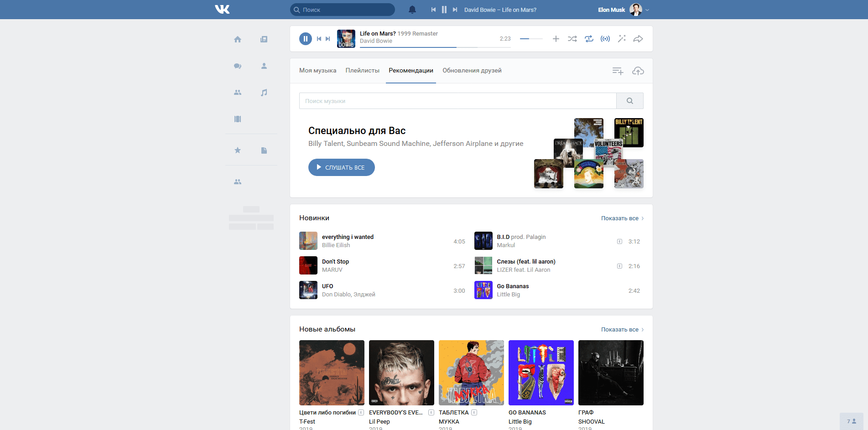868x430 pixels.
Task: Open the lower two-people sidebar icon
Action: point(238,182)
